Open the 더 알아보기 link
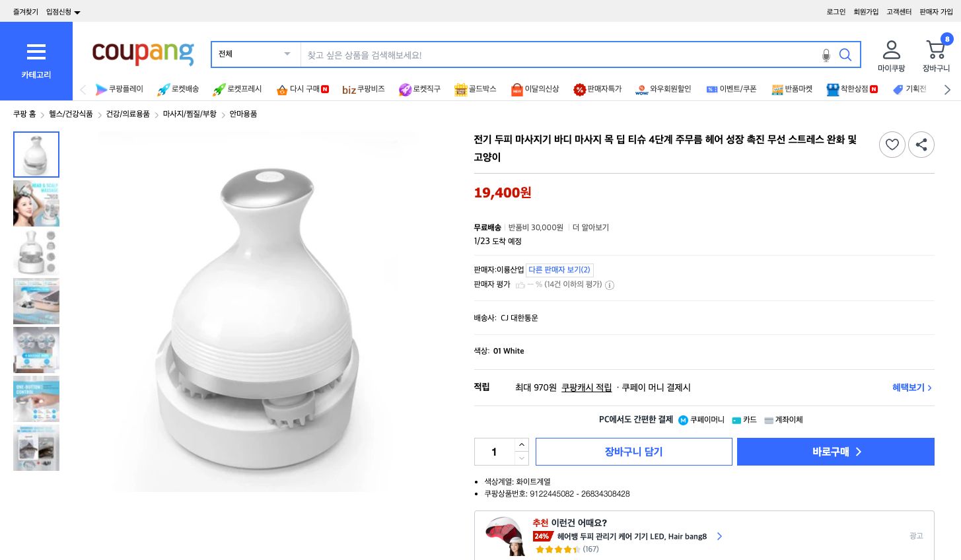 pos(590,227)
